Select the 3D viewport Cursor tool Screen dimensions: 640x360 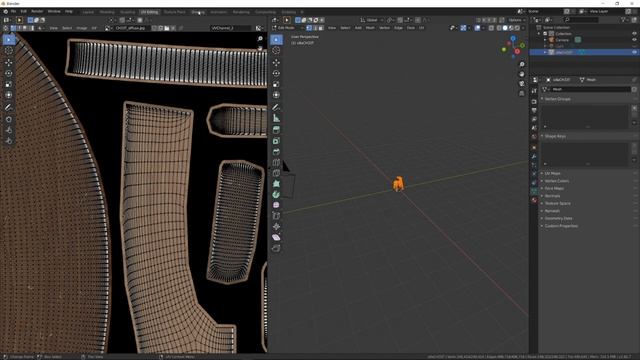pos(276,51)
